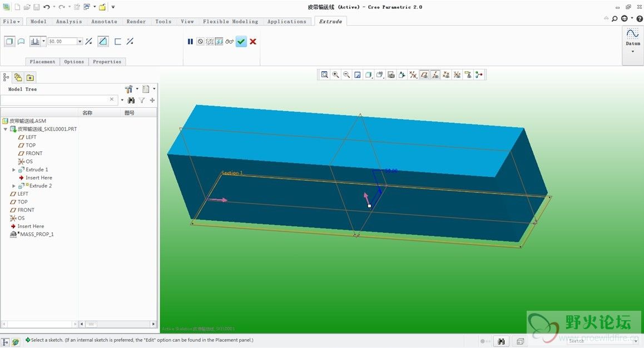Toggle datum point display
This screenshot has height=348, width=644.
(446, 74)
